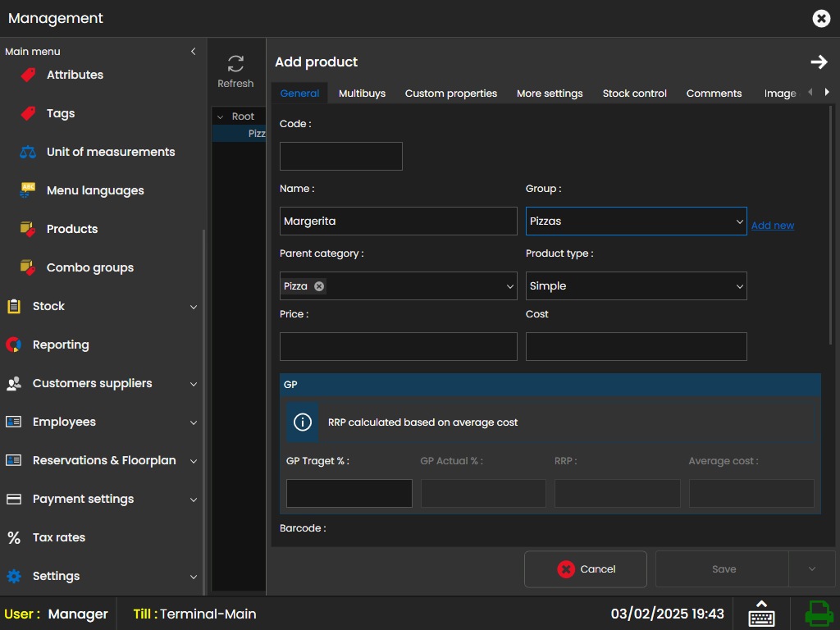
Task: Remove the Pizza parent category chip
Action: pyautogui.click(x=319, y=286)
